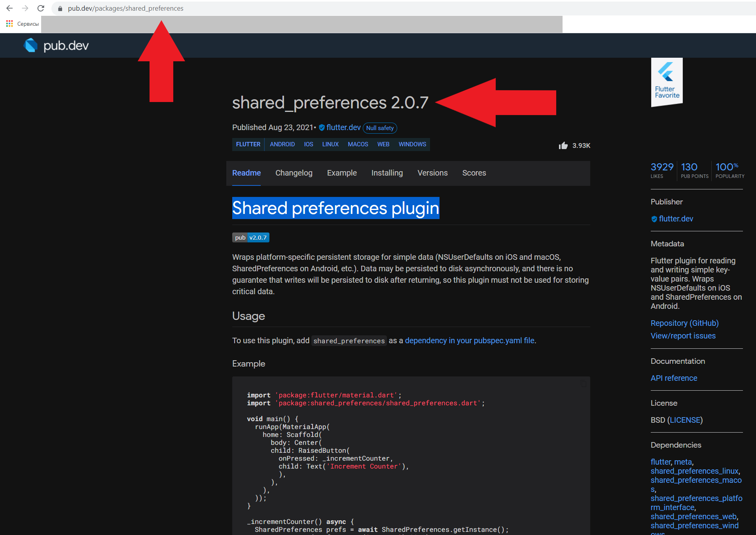Click the thumbs-up like icon
This screenshot has width=756, height=535.
563,146
